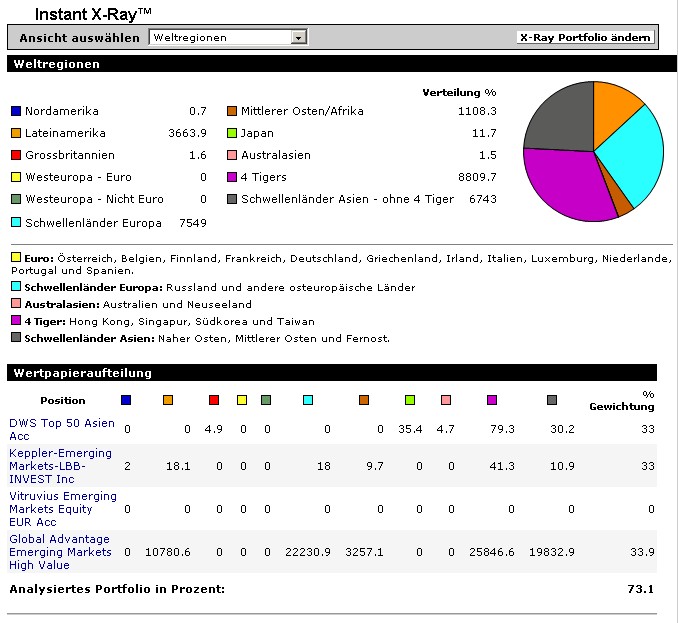Click the magenta 4 Tigers legend swatch

[x=232, y=177]
